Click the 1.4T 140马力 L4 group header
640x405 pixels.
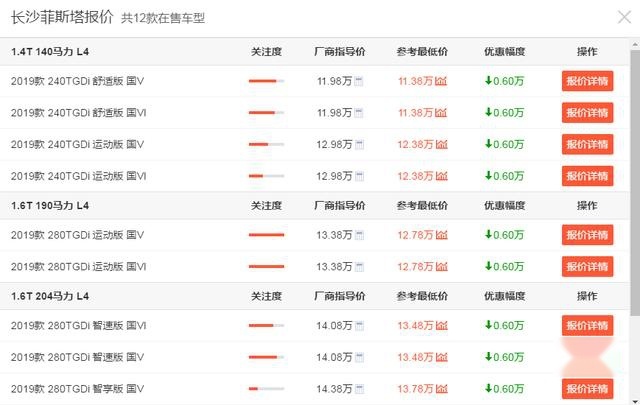click(50, 52)
